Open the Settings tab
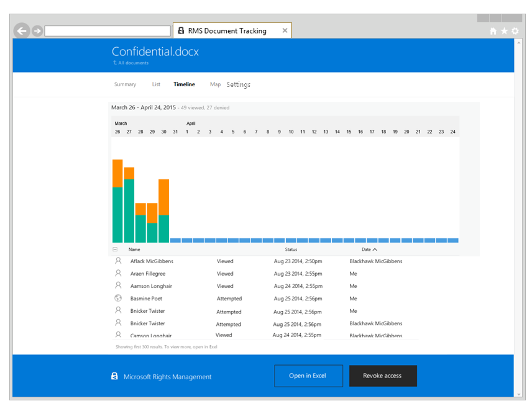This screenshot has height=401, width=532. click(x=239, y=84)
